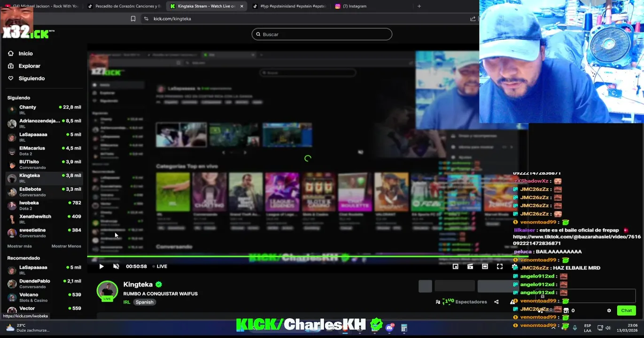The height and width of the screenshot is (338, 644).
Task: Open Calculator from the taskbar
Action: click(x=404, y=328)
